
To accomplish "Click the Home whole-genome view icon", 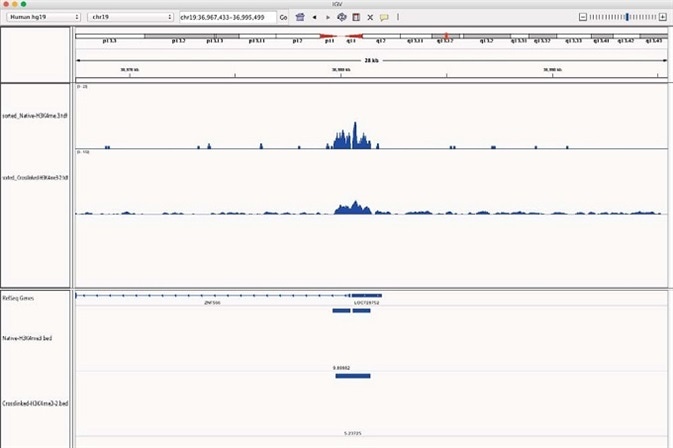I will pos(300,17).
